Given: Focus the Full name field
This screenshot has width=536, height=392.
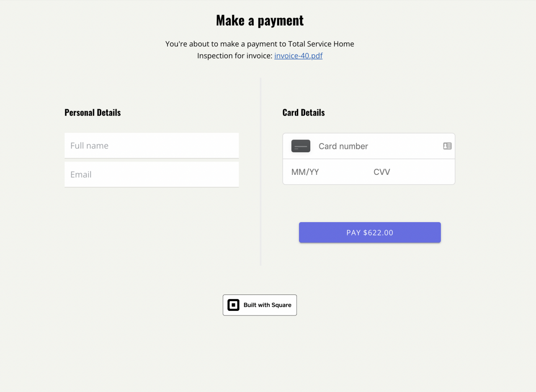Looking at the screenshot, I should pos(152,146).
